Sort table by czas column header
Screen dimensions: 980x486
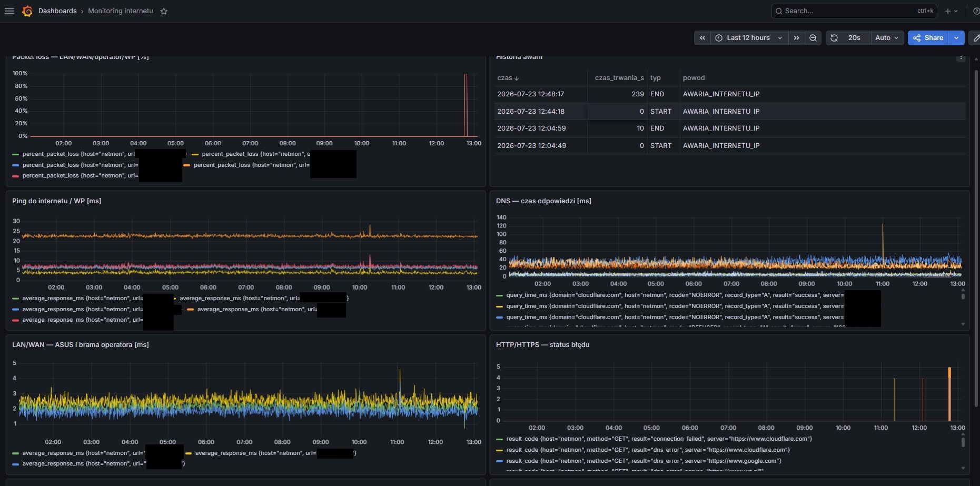pyautogui.click(x=508, y=78)
